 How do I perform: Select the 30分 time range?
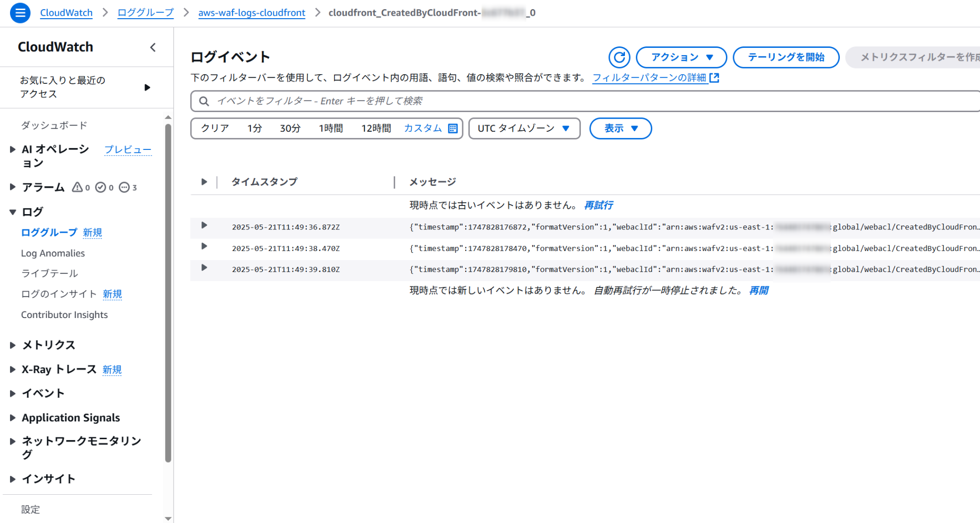290,128
